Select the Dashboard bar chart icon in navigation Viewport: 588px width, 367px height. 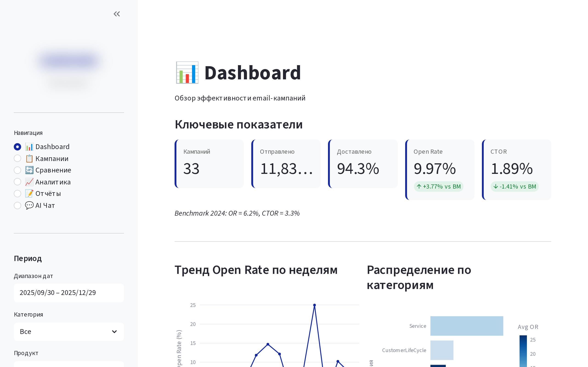pyautogui.click(x=29, y=147)
